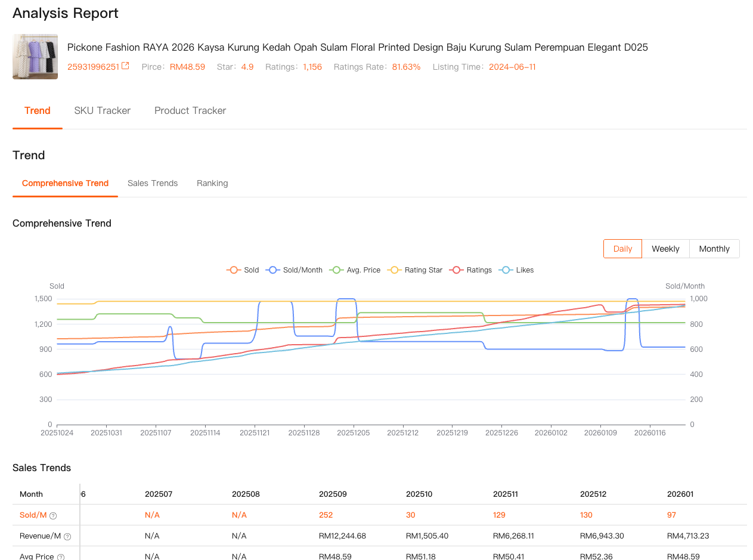This screenshot has height=560, width=753.
Task: Click help icon next to Sold/M
Action: 53,515
